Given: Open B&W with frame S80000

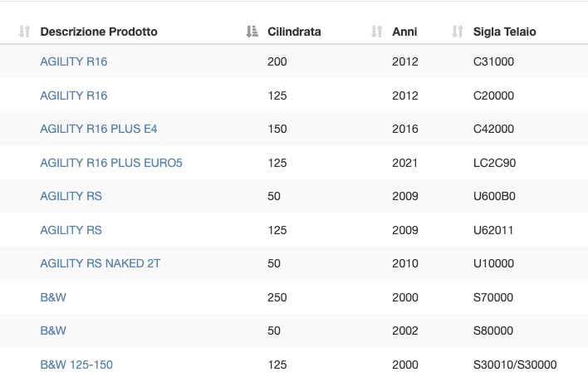Looking at the screenshot, I should pos(53,331).
